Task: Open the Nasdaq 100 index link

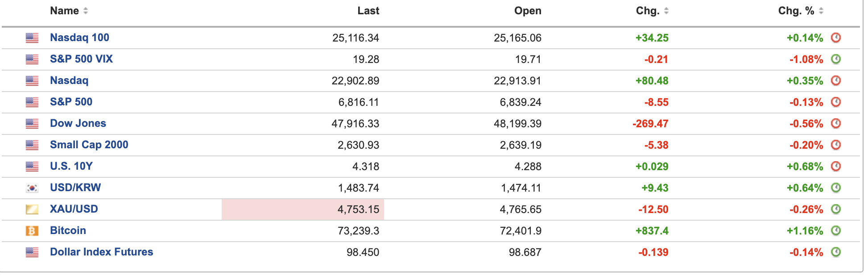Action: (x=79, y=38)
